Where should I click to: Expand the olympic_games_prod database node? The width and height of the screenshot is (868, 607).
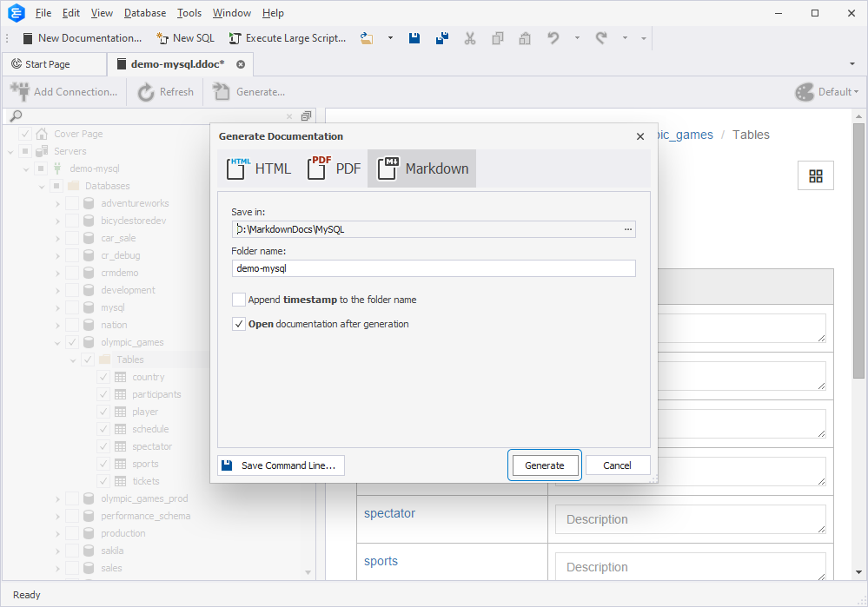click(57, 498)
